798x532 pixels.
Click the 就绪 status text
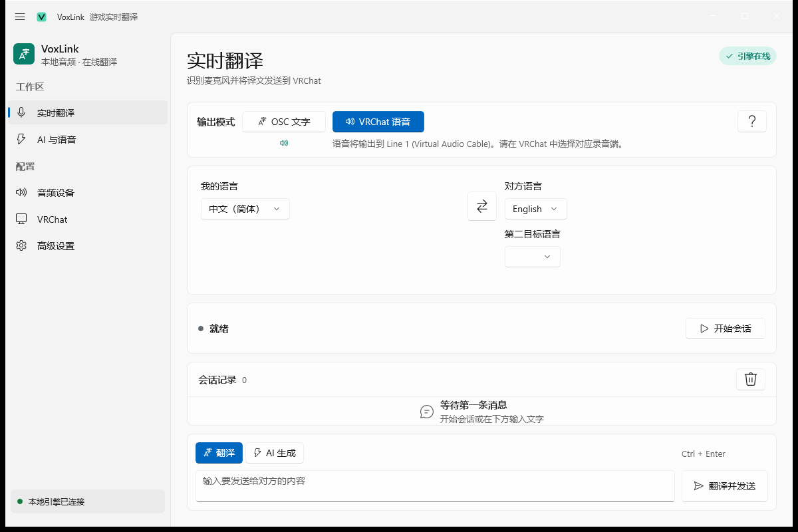pos(219,329)
